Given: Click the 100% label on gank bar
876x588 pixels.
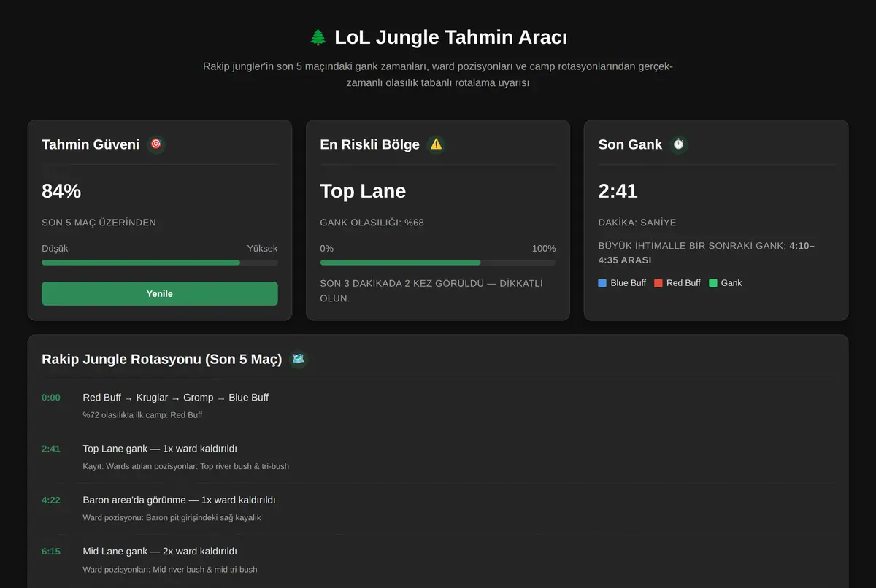Looking at the screenshot, I should point(544,249).
